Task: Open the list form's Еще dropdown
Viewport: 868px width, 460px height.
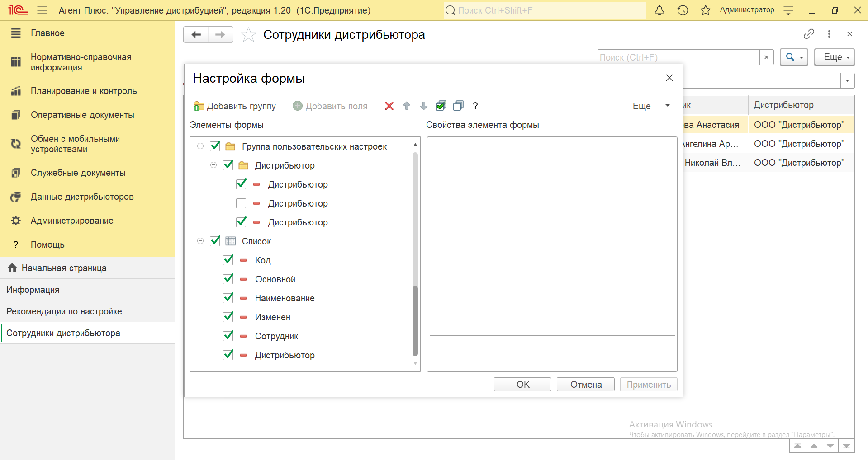Action: coord(835,57)
